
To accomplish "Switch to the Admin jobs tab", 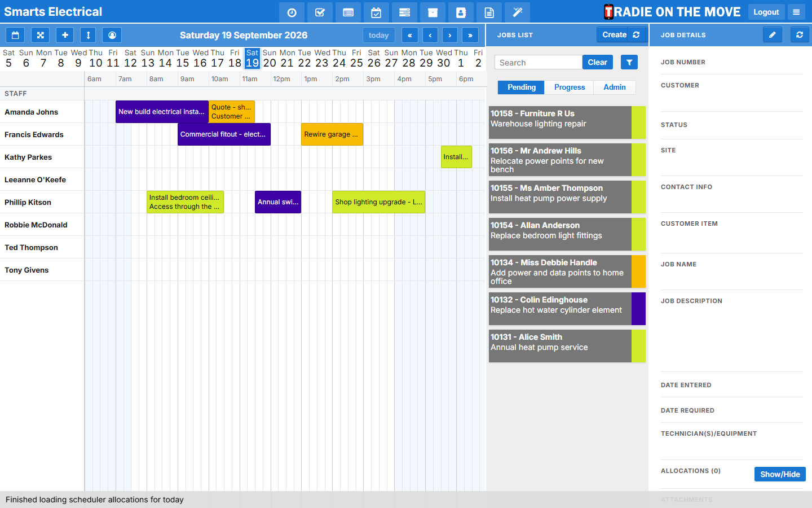I will click(x=615, y=87).
